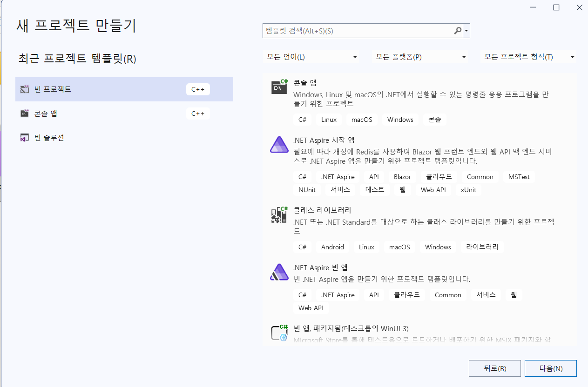Click the 빈 프로젝트 icon in recent templates

[25, 89]
